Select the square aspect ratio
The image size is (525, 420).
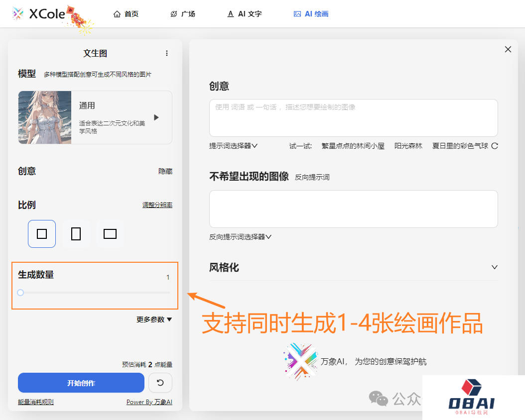42,234
